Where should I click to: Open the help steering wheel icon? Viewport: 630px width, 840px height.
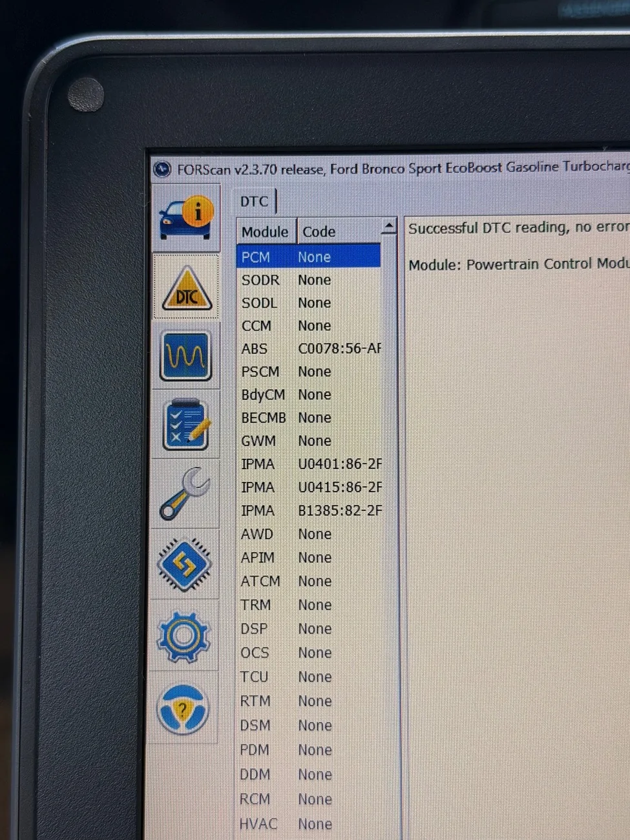click(183, 709)
